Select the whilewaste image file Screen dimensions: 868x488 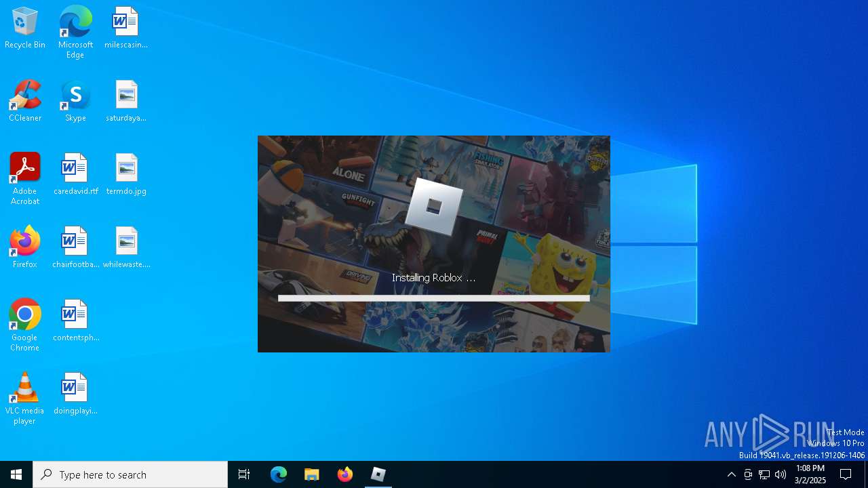tap(126, 247)
